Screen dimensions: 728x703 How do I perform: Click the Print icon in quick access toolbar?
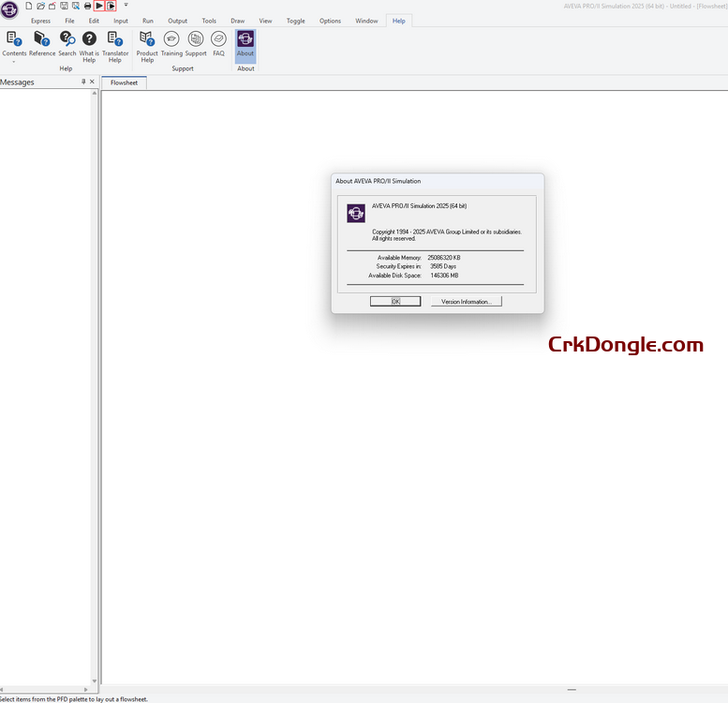[x=87, y=6]
